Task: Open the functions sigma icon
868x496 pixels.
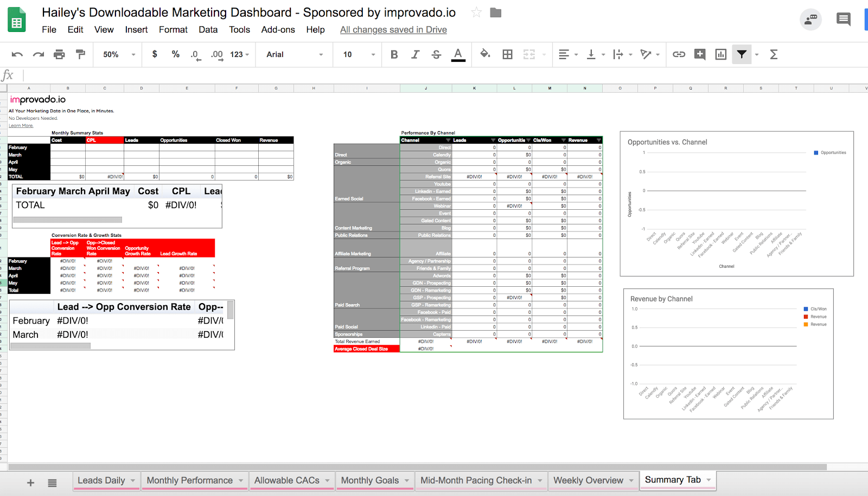Action: coord(774,54)
